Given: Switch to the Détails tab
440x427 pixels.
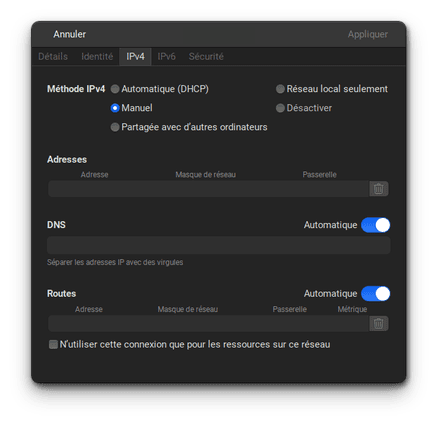Looking at the screenshot, I should [53, 57].
